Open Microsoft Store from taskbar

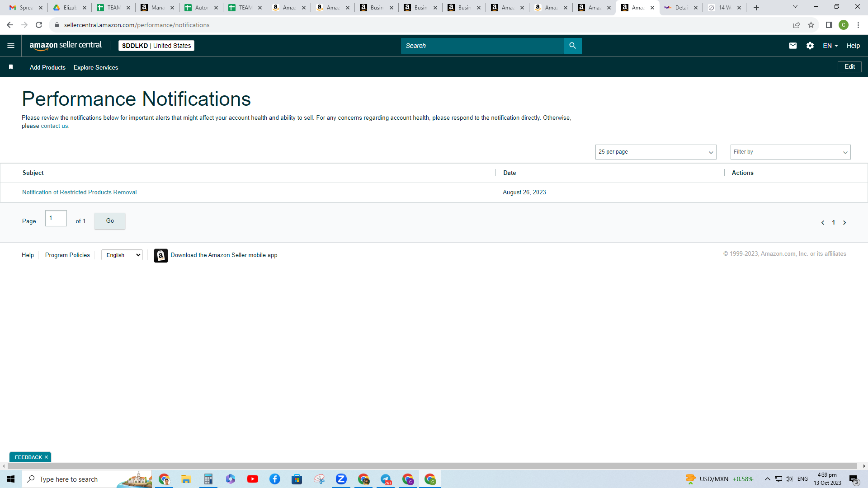pyautogui.click(x=297, y=479)
